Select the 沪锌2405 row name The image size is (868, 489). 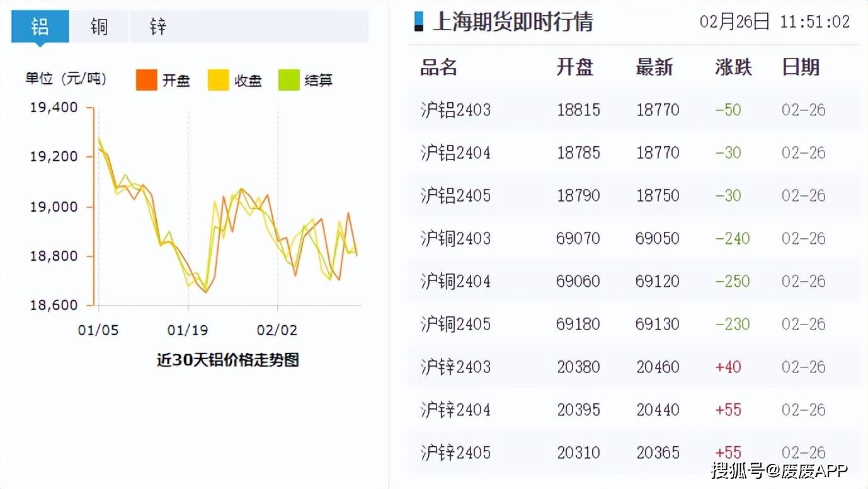coord(455,453)
